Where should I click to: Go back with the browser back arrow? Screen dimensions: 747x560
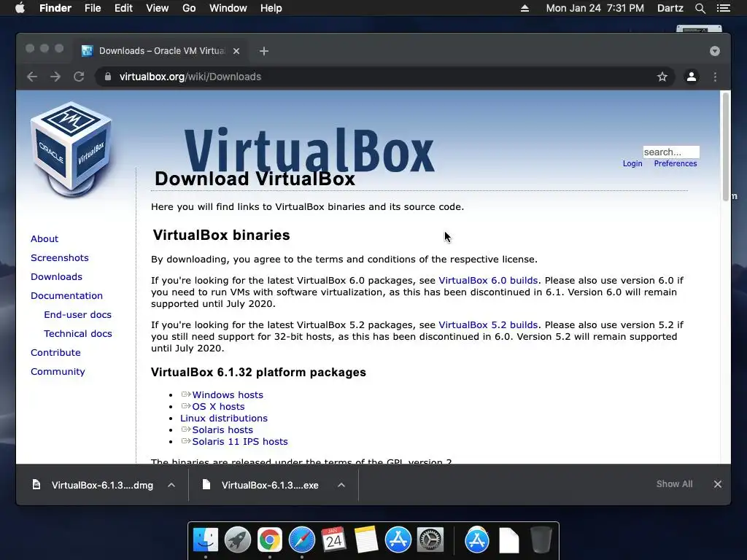[32, 77]
